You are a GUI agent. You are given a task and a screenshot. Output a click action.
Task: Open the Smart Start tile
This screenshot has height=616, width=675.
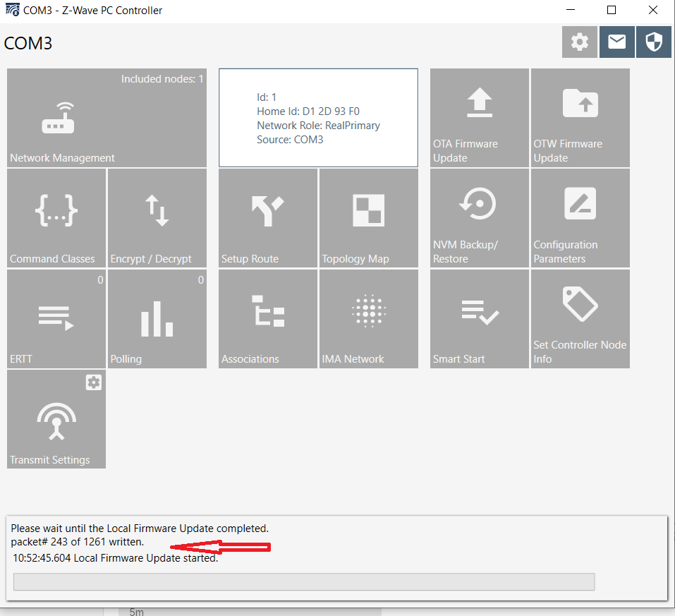[x=480, y=319]
